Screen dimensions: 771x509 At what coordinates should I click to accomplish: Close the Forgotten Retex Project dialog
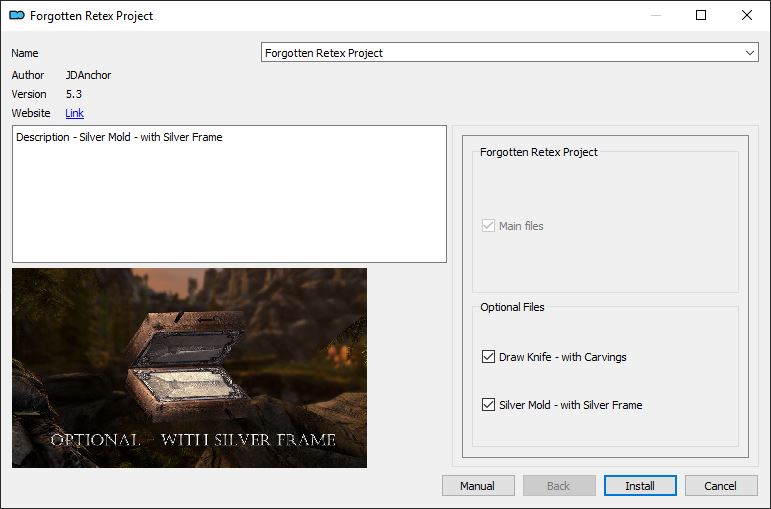click(747, 16)
